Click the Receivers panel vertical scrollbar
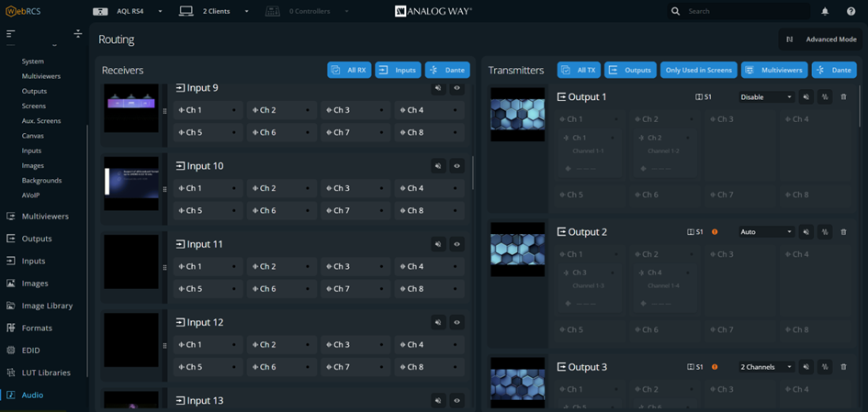This screenshot has height=412, width=868. coord(473,172)
